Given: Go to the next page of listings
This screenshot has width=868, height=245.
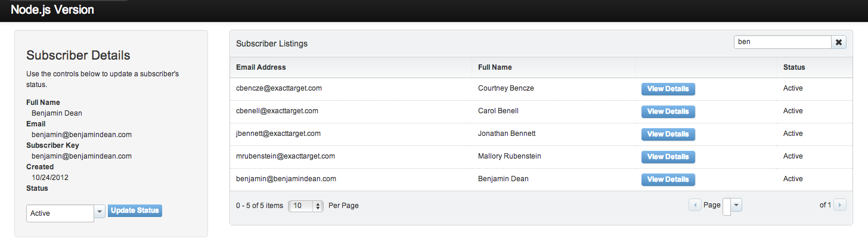Looking at the screenshot, I should click(839, 205).
